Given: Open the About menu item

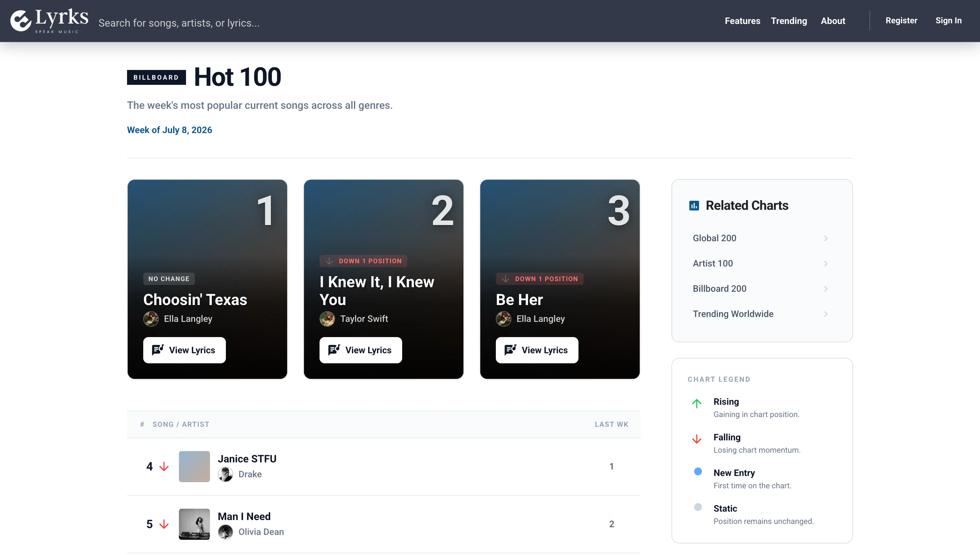Looking at the screenshot, I should click(833, 21).
